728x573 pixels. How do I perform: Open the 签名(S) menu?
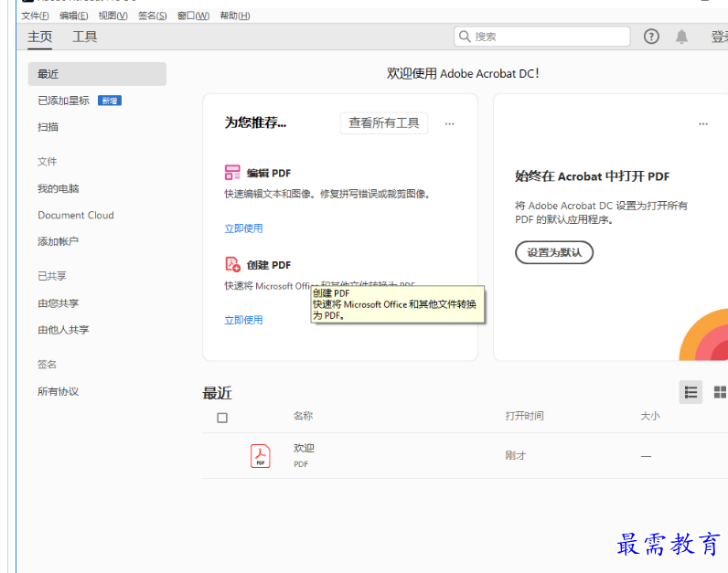pyautogui.click(x=153, y=16)
